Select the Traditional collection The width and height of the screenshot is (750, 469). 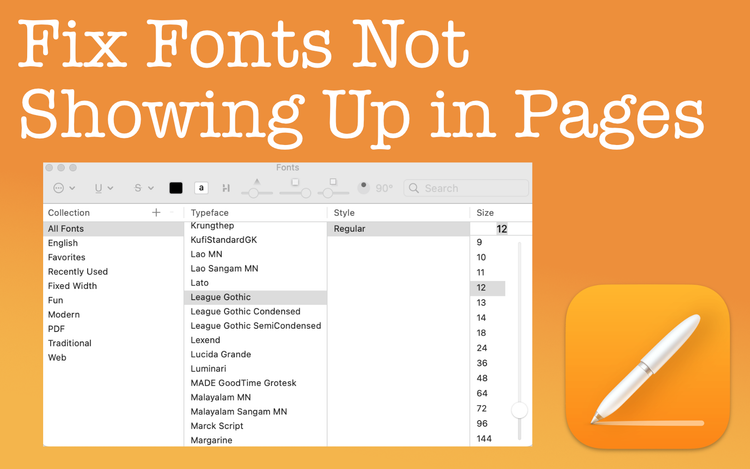point(113,343)
